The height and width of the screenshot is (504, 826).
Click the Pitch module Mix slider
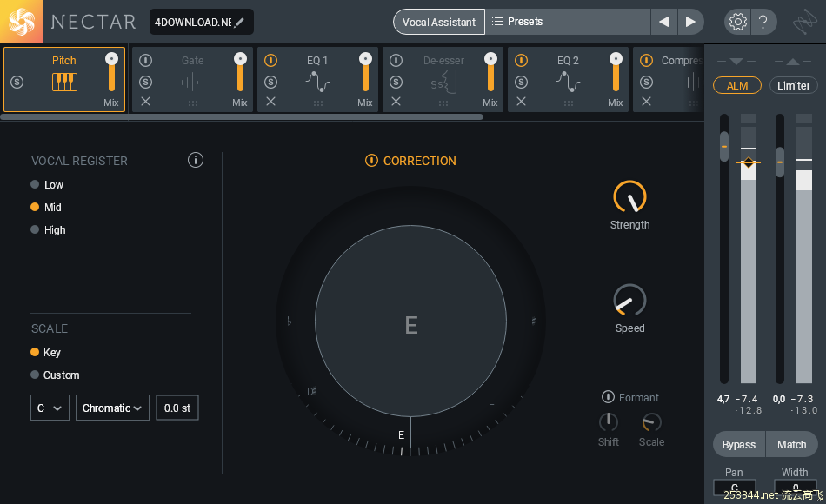[111, 72]
